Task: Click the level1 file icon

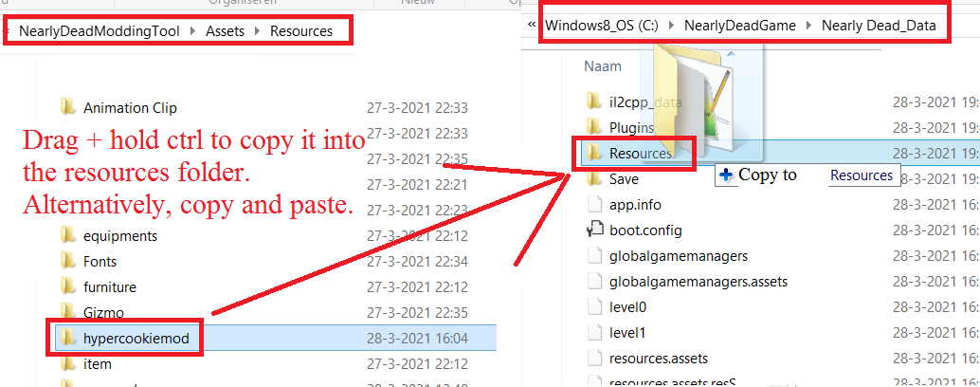Action: click(594, 333)
